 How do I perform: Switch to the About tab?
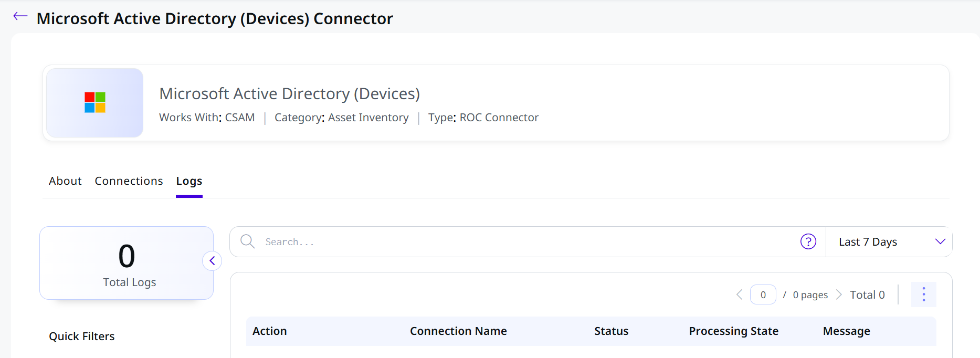pyautogui.click(x=65, y=181)
